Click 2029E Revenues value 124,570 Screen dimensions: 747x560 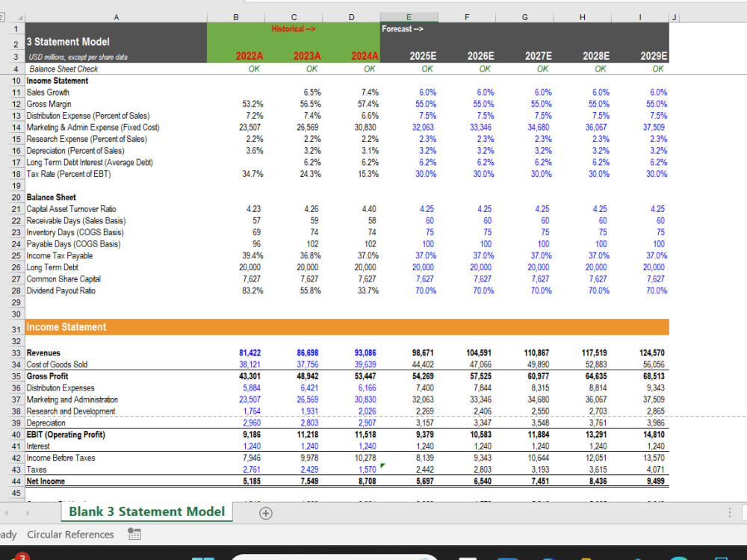point(651,353)
